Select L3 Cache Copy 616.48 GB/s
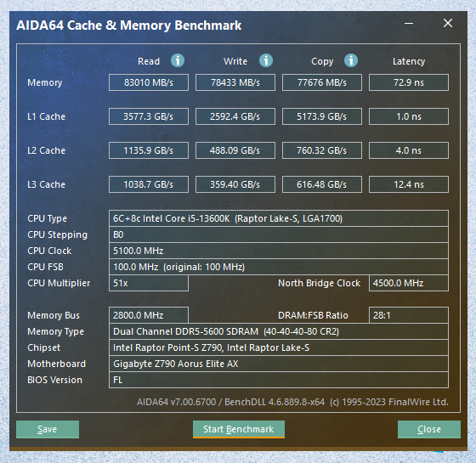The width and height of the screenshot is (476, 463). pyautogui.click(x=322, y=184)
